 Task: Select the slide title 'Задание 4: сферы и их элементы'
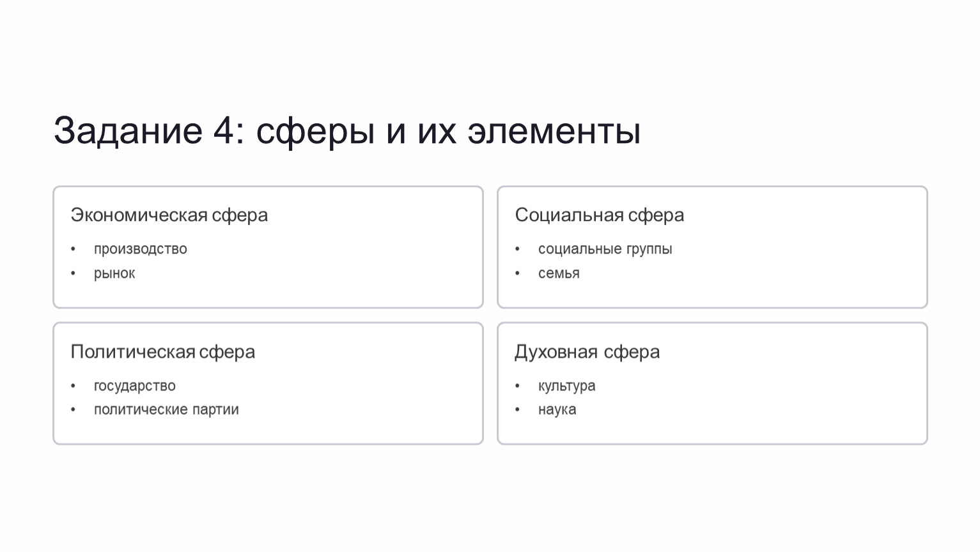(x=347, y=131)
